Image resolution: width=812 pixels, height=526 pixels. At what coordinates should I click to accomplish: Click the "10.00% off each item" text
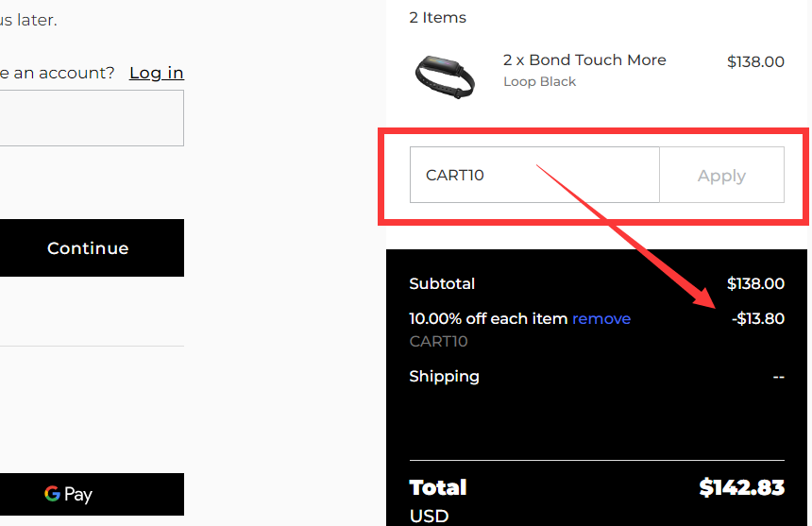pyautogui.click(x=488, y=318)
